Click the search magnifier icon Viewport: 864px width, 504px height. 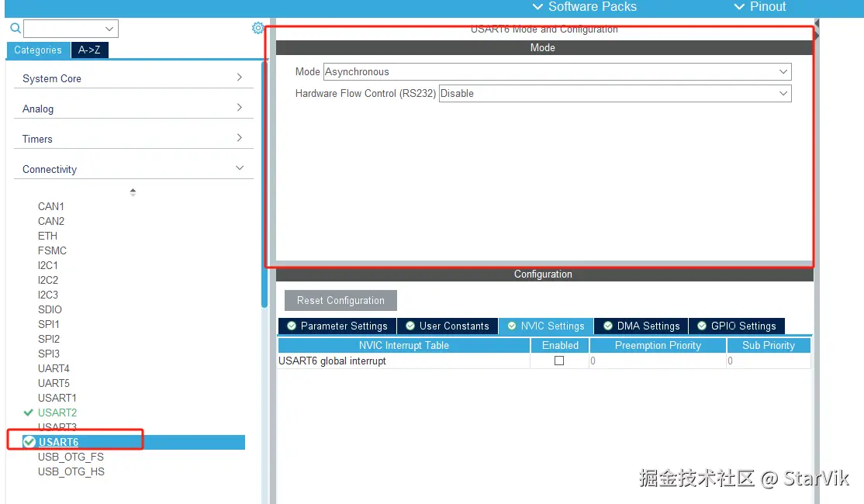(x=16, y=28)
